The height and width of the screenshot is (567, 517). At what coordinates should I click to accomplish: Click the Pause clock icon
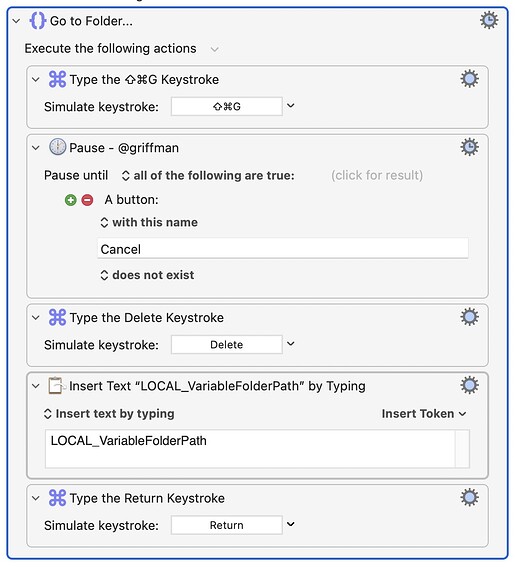pyautogui.click(x=57, y=147)
